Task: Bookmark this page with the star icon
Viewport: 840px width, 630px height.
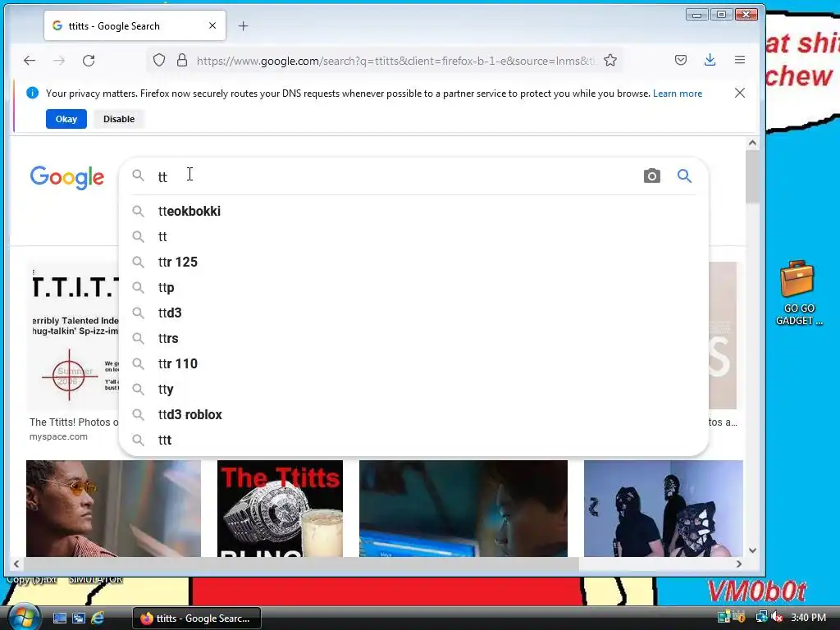Action: (610, 61)
